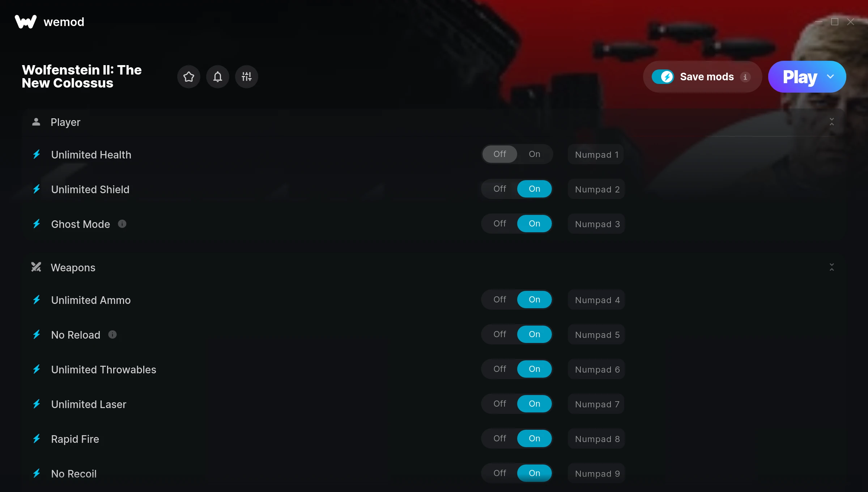Edit the Numpad 9 hotkey binding
Viewport: 868px width, 492px height.
coord(597,474)
